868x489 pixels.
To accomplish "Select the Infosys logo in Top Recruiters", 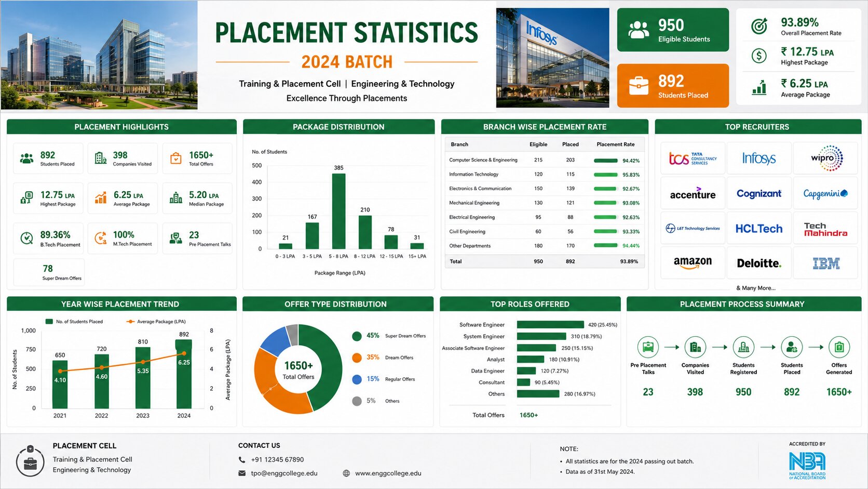I will click(759, 158).
